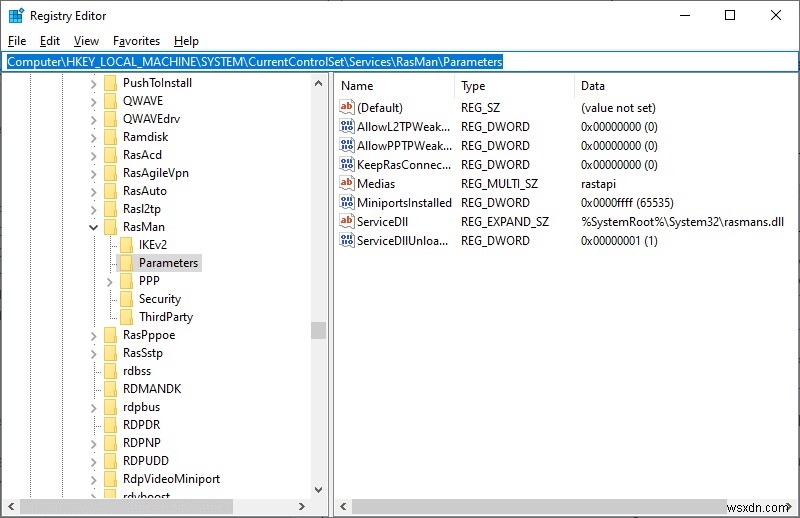
Task: Open the File menu
Action: (x=17, y=41)
